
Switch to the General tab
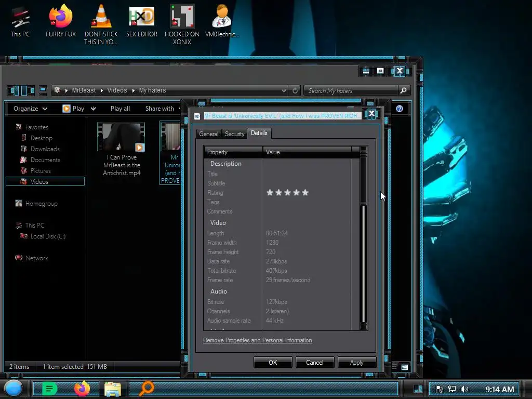pos(209,134)
